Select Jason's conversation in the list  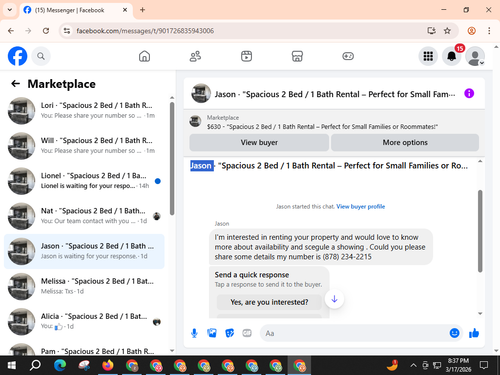point(84,251)
